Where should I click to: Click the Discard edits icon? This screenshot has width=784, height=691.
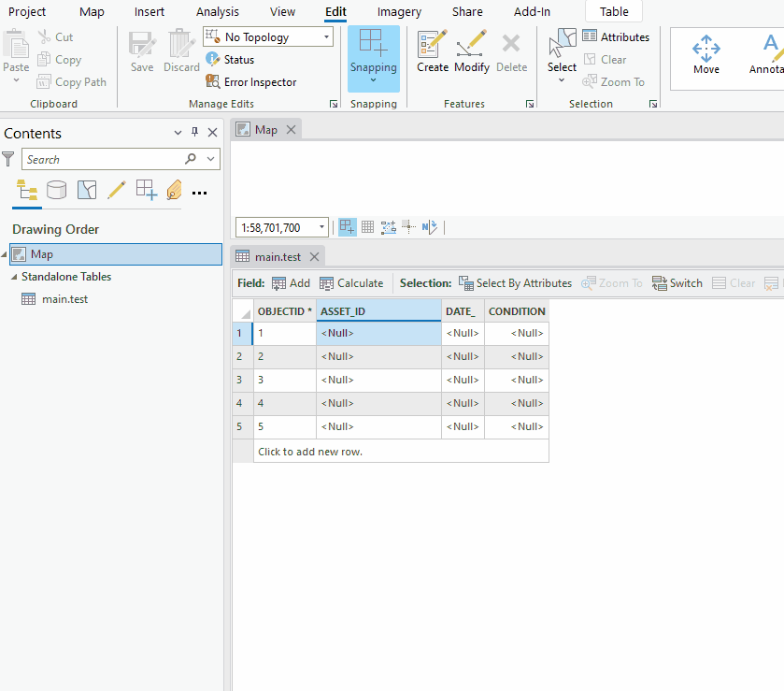(181, 45)
